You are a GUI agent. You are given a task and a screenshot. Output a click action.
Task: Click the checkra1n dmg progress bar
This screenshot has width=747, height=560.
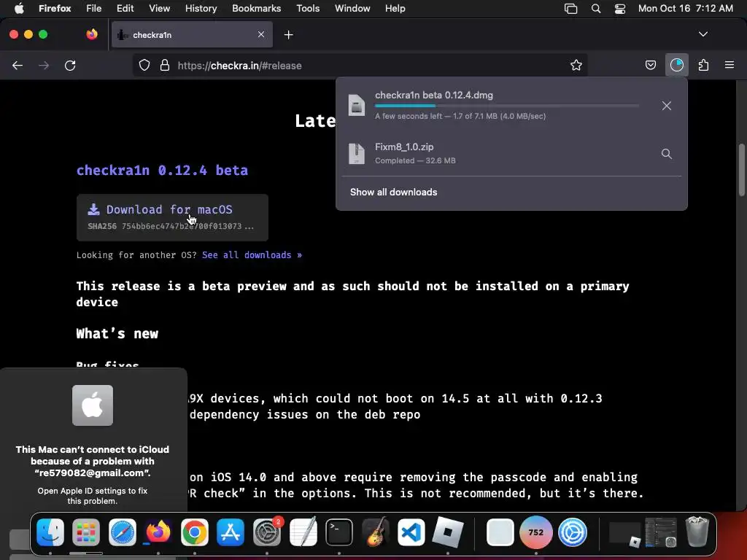pyautogui.click(x=507, y=106)
